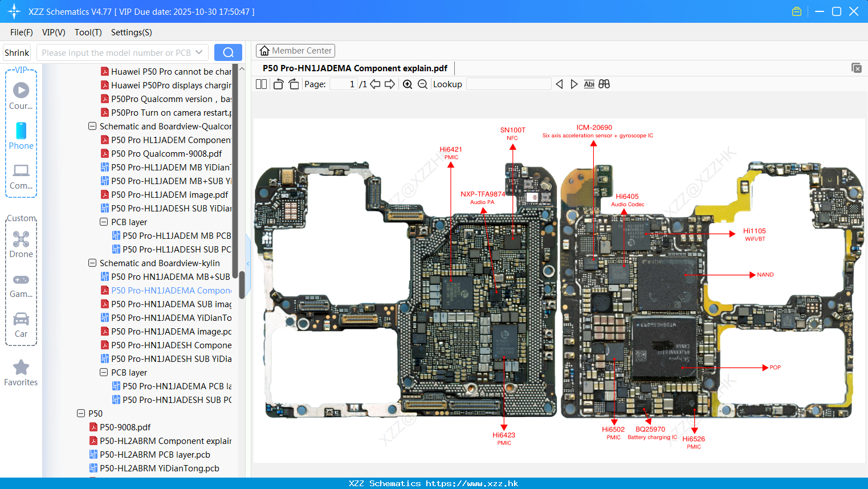868x489 pixels.
Task: Rotate the page counterclockwise
Action: click(x=278, y=84)
